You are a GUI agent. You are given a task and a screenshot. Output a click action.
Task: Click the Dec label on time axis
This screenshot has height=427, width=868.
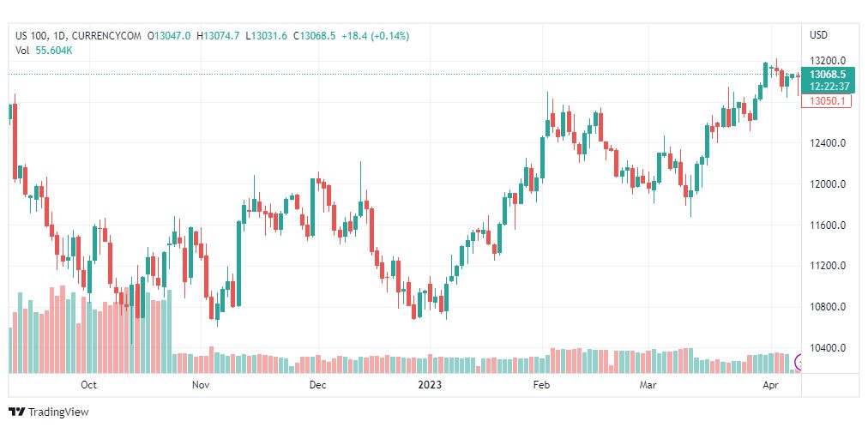click(x=317, y=384)
